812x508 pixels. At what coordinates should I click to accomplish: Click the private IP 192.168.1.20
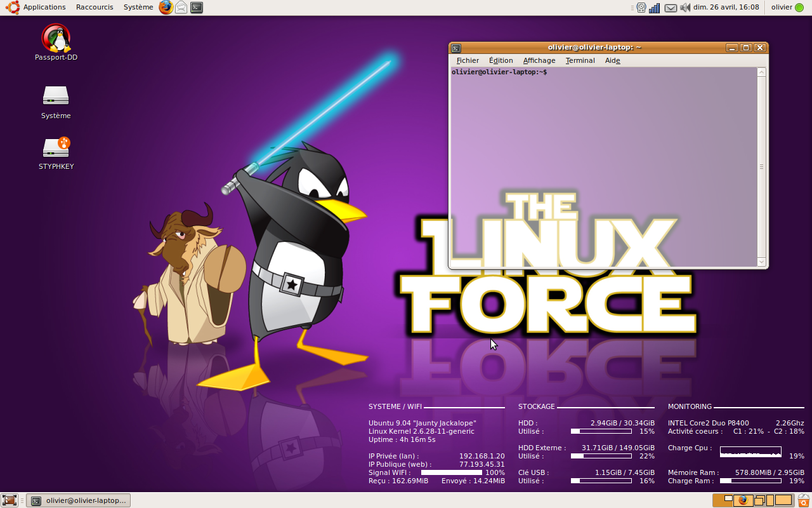pos(482,456)
